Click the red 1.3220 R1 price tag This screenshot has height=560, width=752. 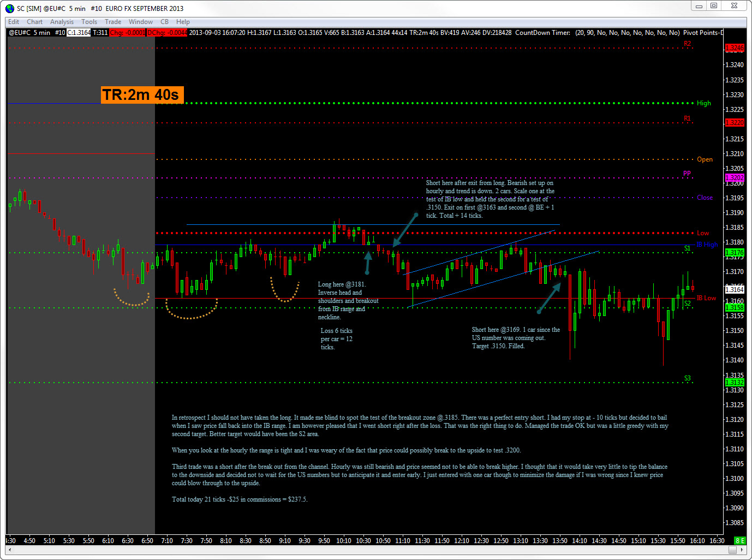[735, 123]
